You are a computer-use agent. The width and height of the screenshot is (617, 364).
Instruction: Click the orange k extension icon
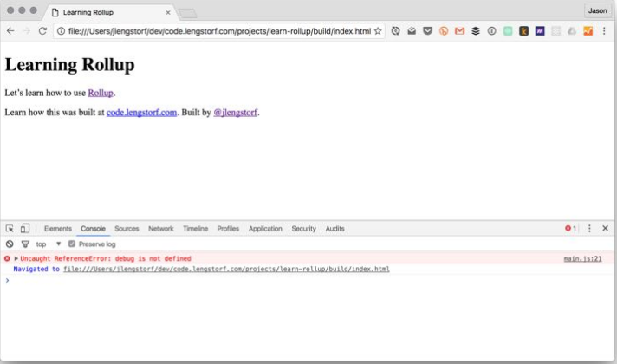click(523, 31)
